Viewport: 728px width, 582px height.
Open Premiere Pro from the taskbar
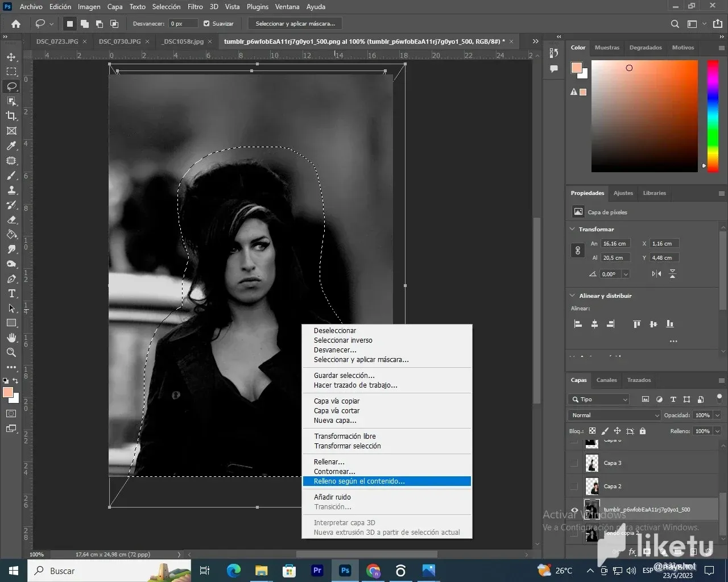[x=317, y=571]
